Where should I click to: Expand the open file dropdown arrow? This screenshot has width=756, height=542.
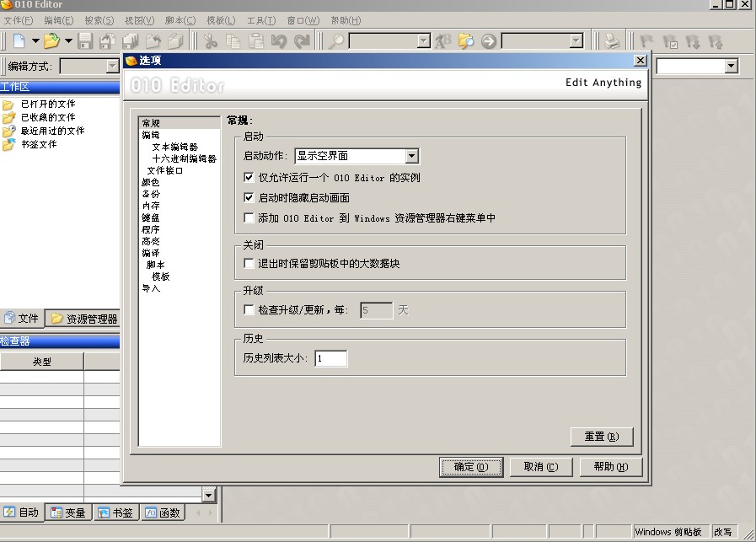tap(68, 41)
